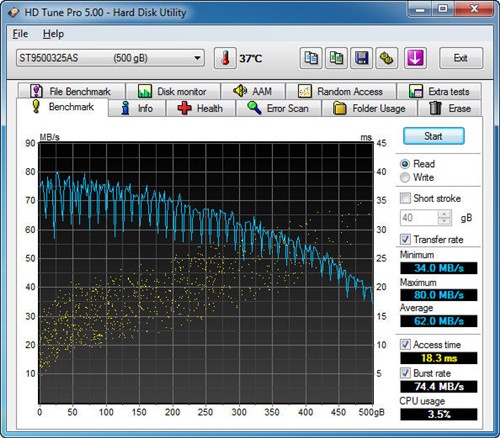500x438 pixels.
Task: Open options via the tools icon
Action: pos(387,58)
